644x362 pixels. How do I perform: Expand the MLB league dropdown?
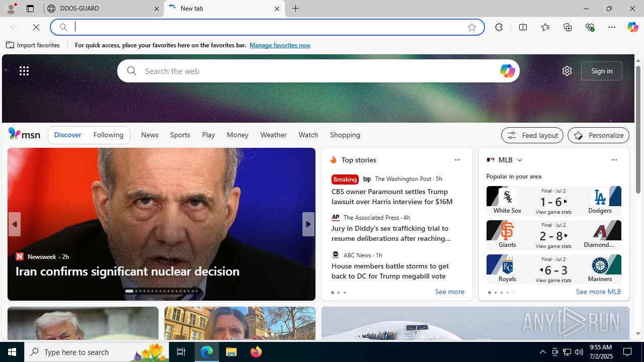519,160
